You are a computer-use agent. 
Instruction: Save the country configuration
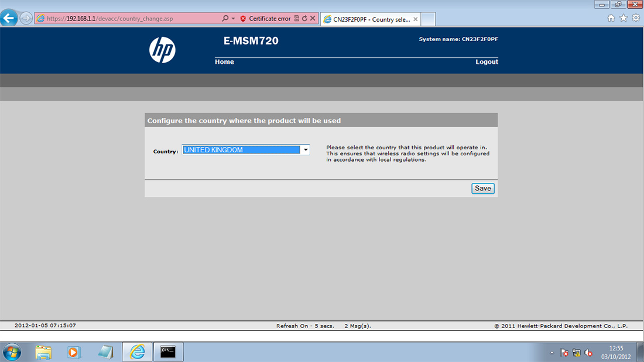(x=482, y=188)
